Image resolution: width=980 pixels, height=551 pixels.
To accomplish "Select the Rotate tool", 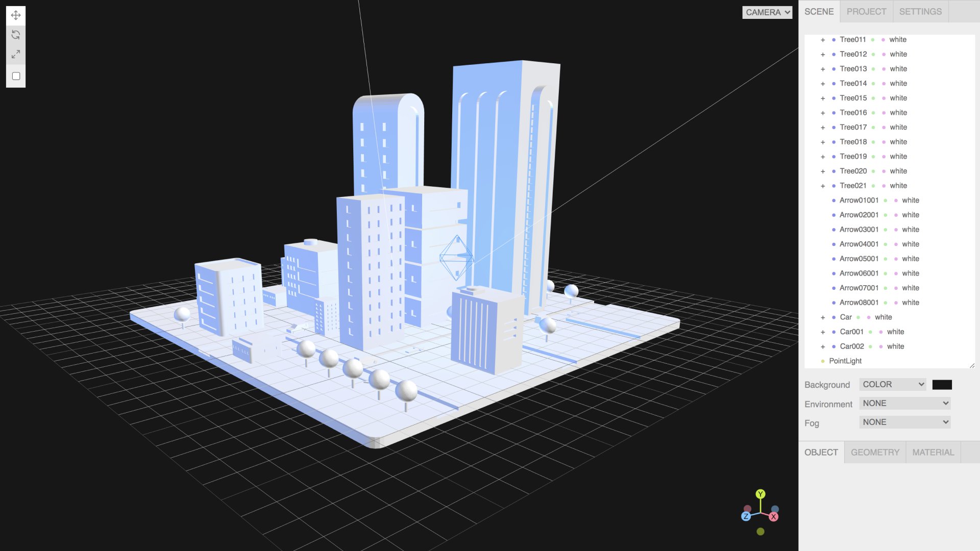I will [x=16, y=35].
